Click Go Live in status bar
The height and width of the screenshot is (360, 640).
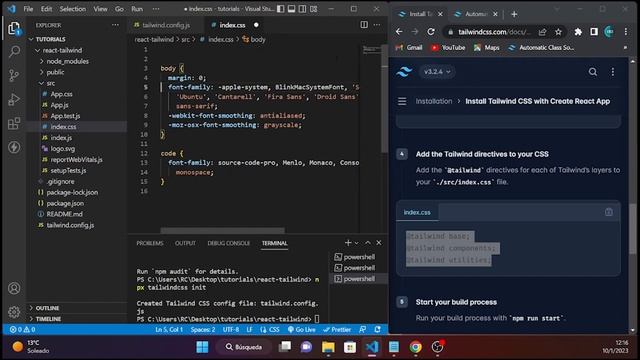(302, 329)
